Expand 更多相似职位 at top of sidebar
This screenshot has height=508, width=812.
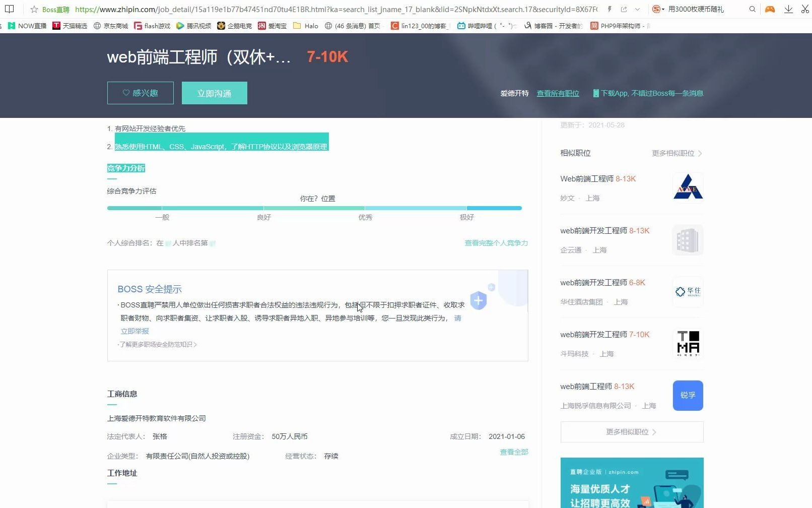coord(677,153)
